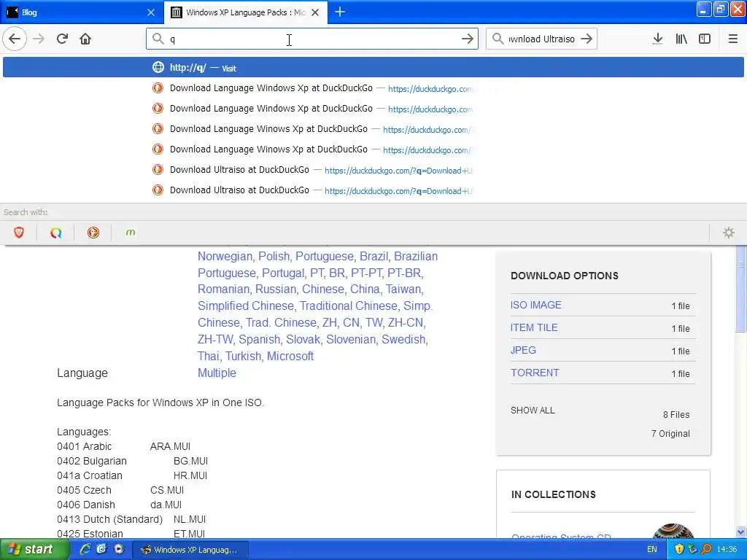Open the hamburger application menu
The image size is (747, 560).
732,39
